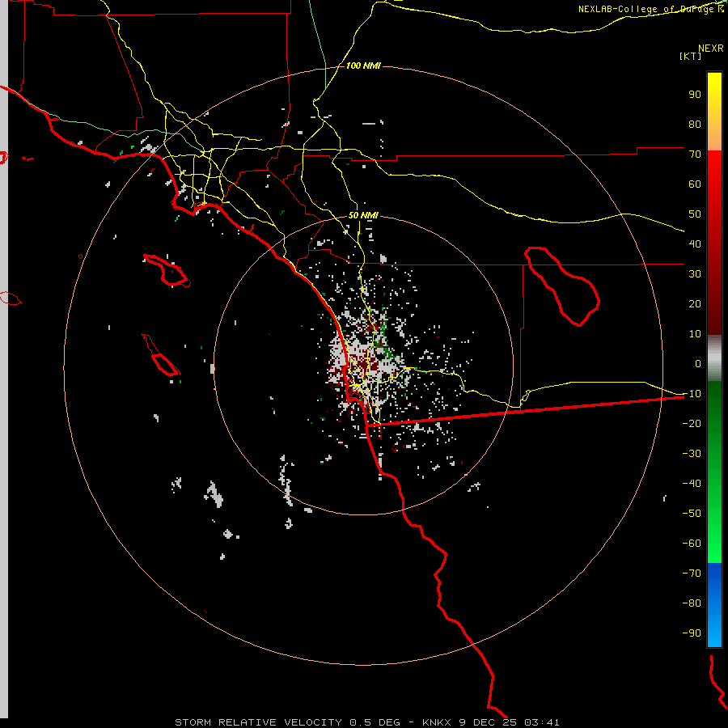Select the positive 90 scale value
The image size is (728, 728).
pyautogui.click(x=695, y=95)
